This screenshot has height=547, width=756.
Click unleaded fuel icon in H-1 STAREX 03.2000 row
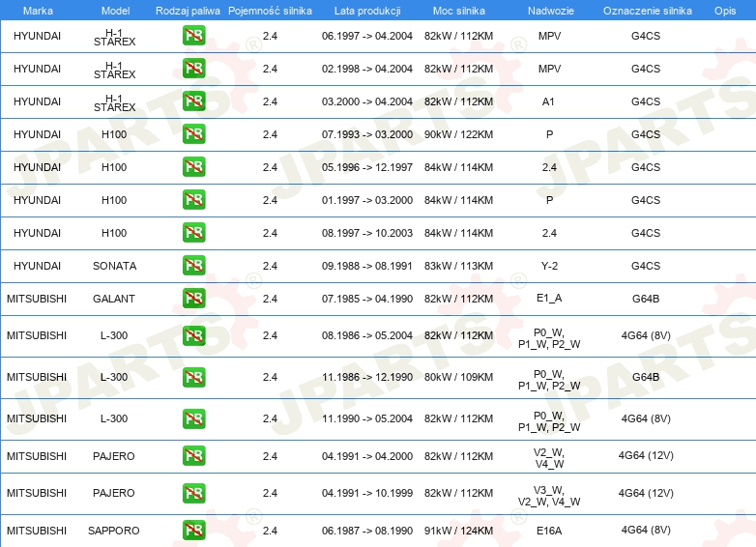(193, 101)
